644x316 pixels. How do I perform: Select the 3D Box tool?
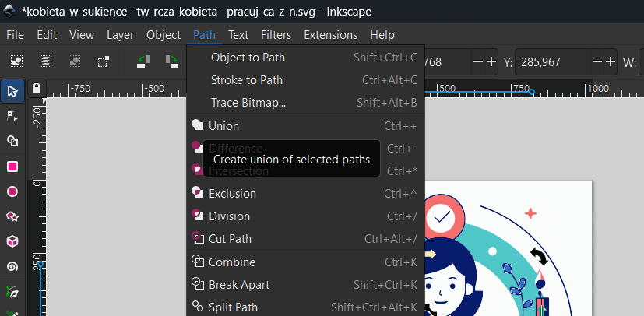pos(12,242)
